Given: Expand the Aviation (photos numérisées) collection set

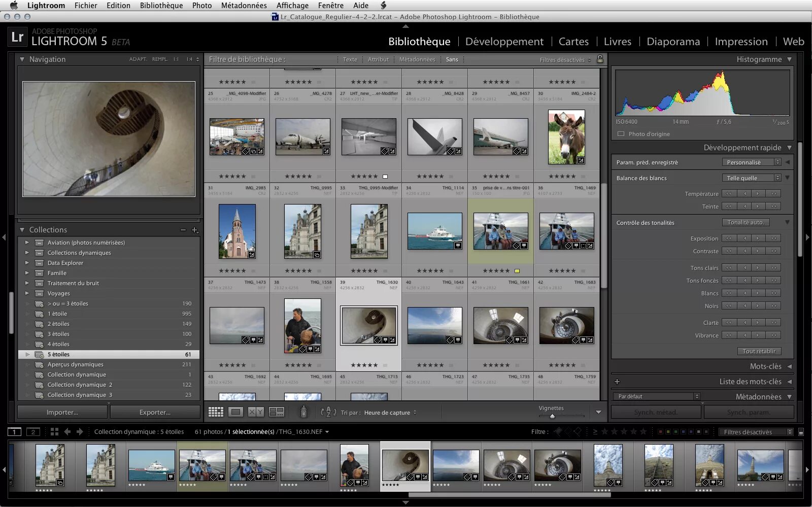Looking at the screenshot, I should (x=27, y=243).
